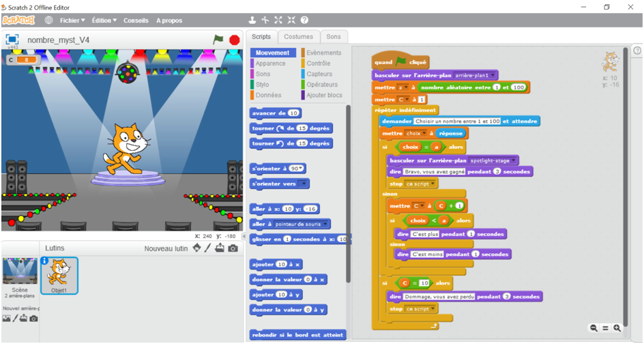This screenshot has width=644, height=344.
Task: Open the Fichier dropdown menu
Action: tap(72, 20)
